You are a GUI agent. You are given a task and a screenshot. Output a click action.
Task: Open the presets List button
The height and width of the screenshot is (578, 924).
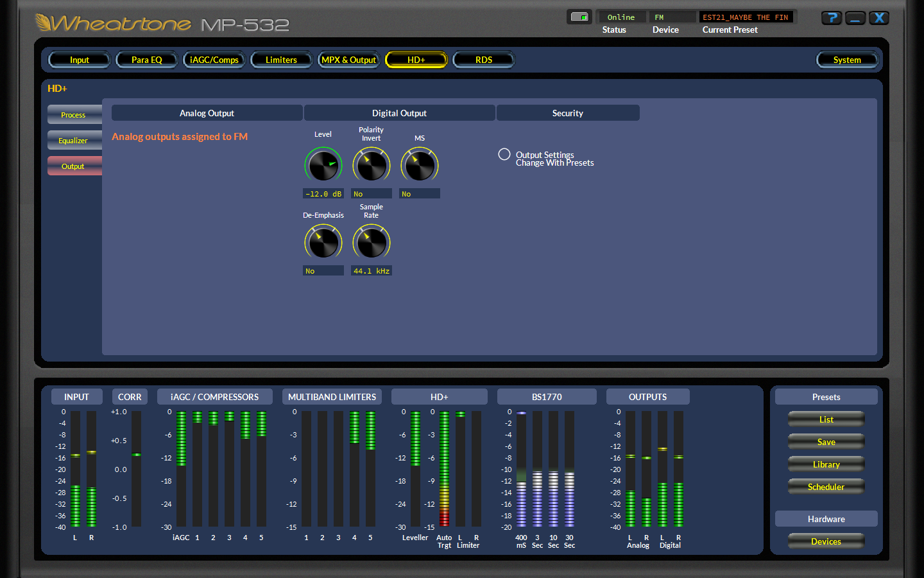[x=826, y=419]
